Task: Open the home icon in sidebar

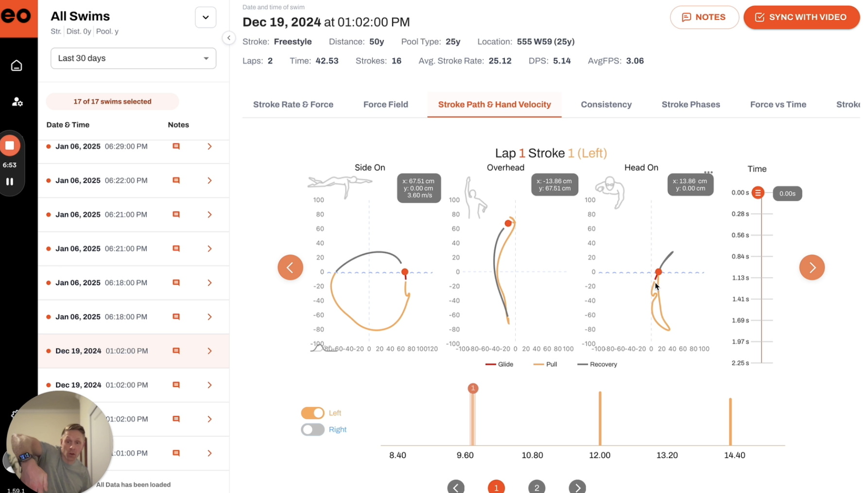Action: (x=17, y=65)
